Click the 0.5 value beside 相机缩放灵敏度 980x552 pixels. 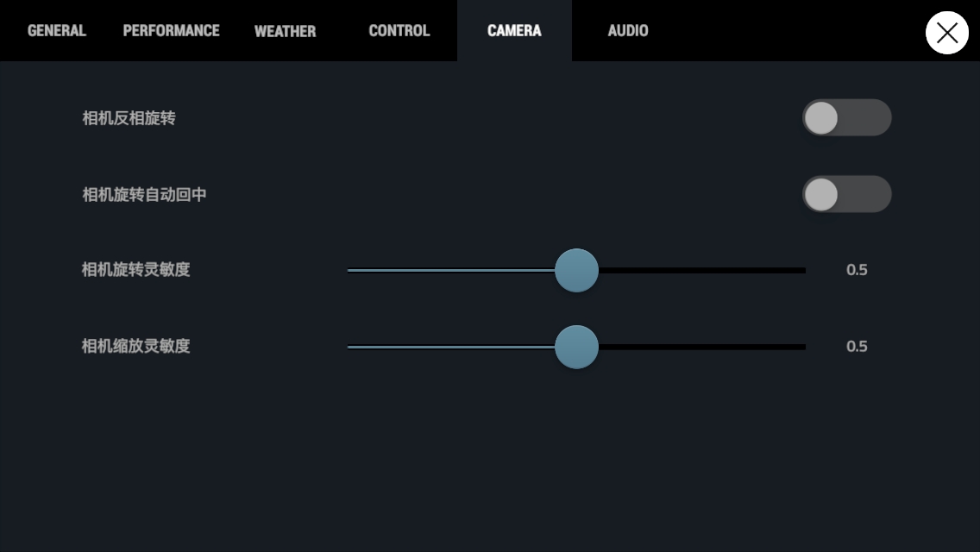coord(857,347)
